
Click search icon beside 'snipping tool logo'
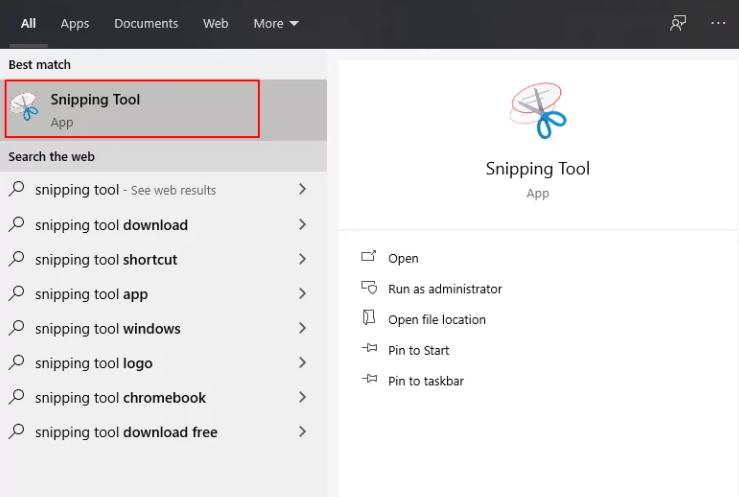16,362
